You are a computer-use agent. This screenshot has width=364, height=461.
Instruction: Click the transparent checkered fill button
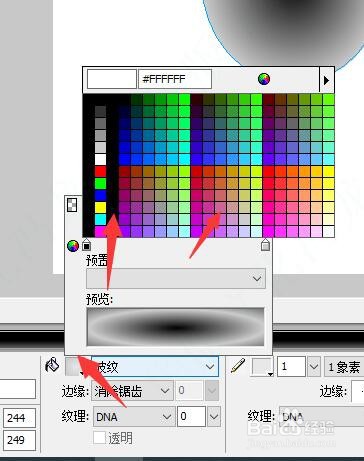coord(72,205)
